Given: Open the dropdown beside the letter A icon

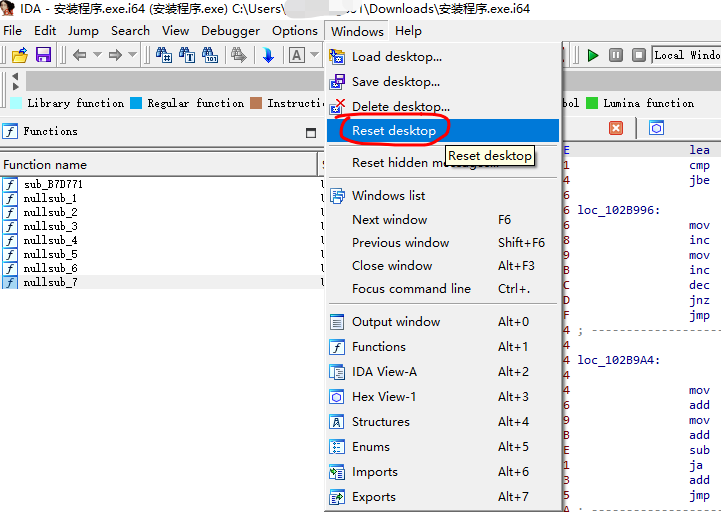Looking at the screenshot, I should [315, 55].
